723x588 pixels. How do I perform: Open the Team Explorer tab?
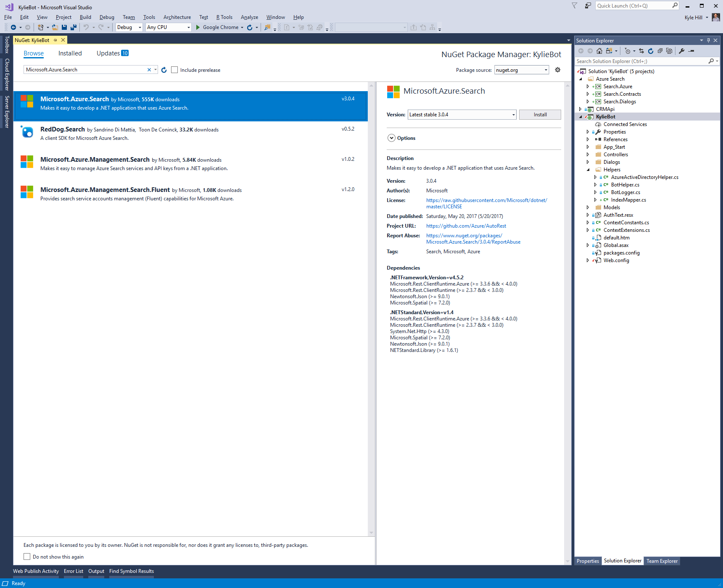pyautogui.click(x=662, y=561)
